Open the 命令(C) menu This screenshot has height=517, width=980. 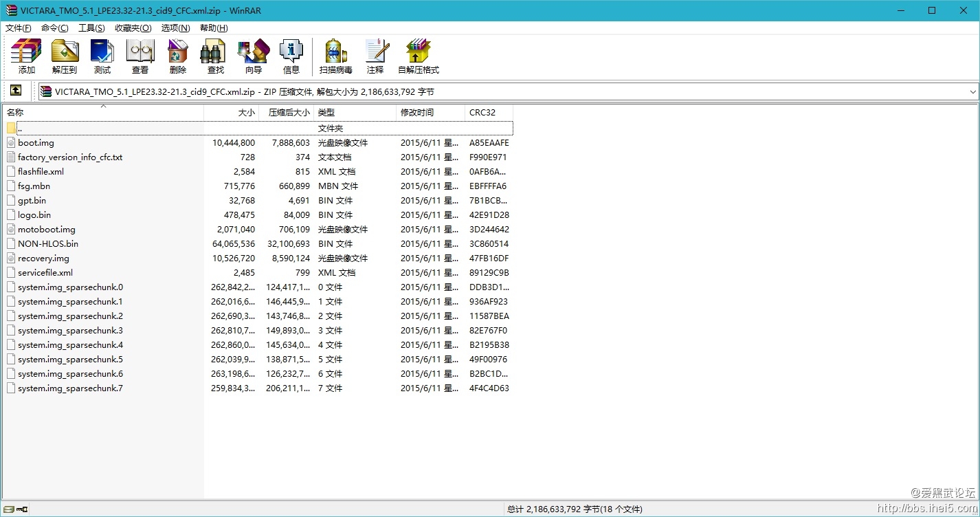[x=55, y=28]
